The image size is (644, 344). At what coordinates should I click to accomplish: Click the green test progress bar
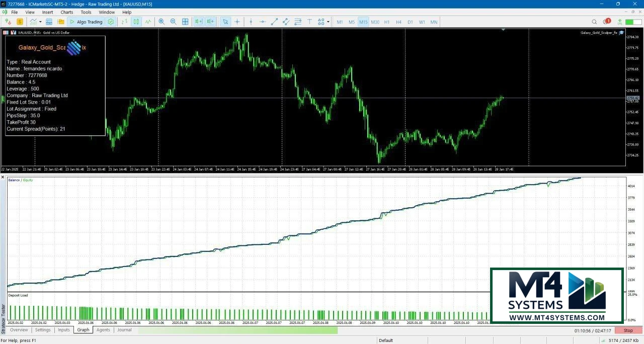click(237, 330)
